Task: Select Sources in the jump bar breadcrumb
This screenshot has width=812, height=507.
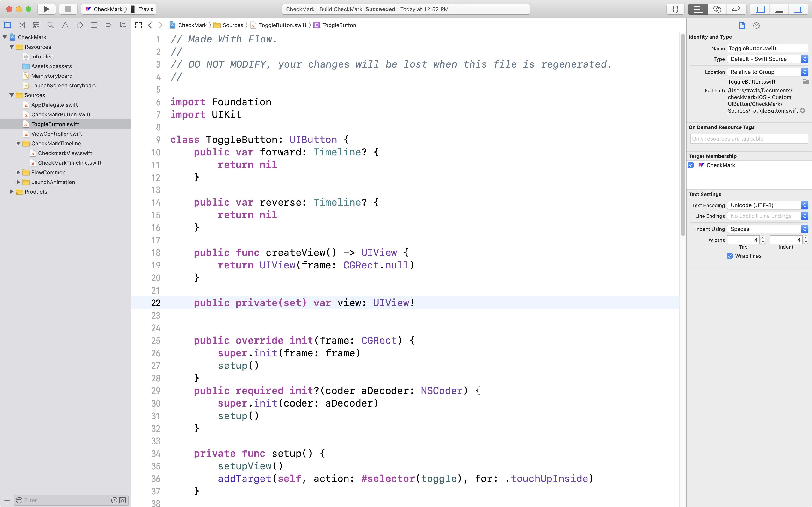Action: pos(233,25)
